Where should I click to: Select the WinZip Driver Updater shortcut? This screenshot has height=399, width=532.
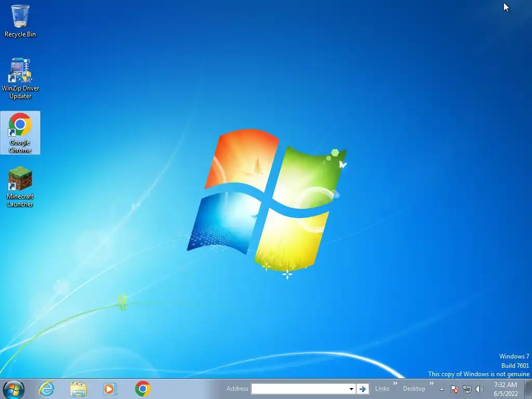[20, 79]
